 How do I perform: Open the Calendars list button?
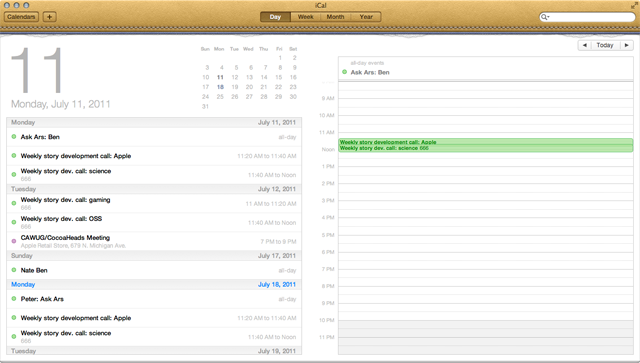pyautogui.click(x=21, y=17)
